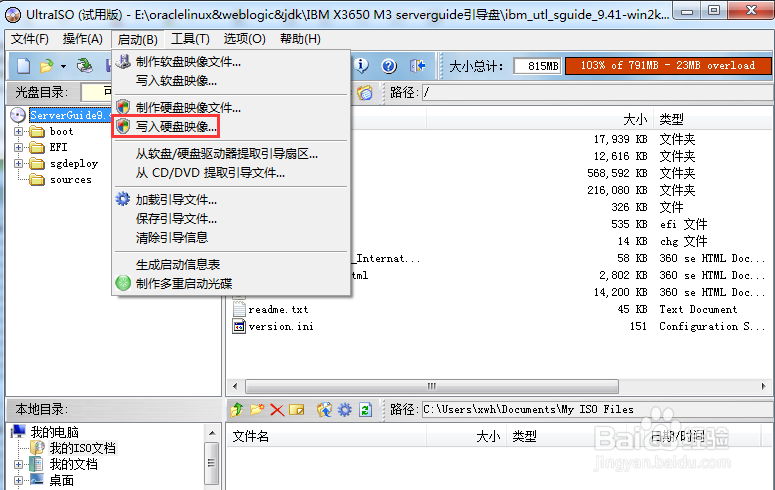This screenshot has height=490, width=775.
Task: Click the blue info toolbar icon
Action: 362,65
